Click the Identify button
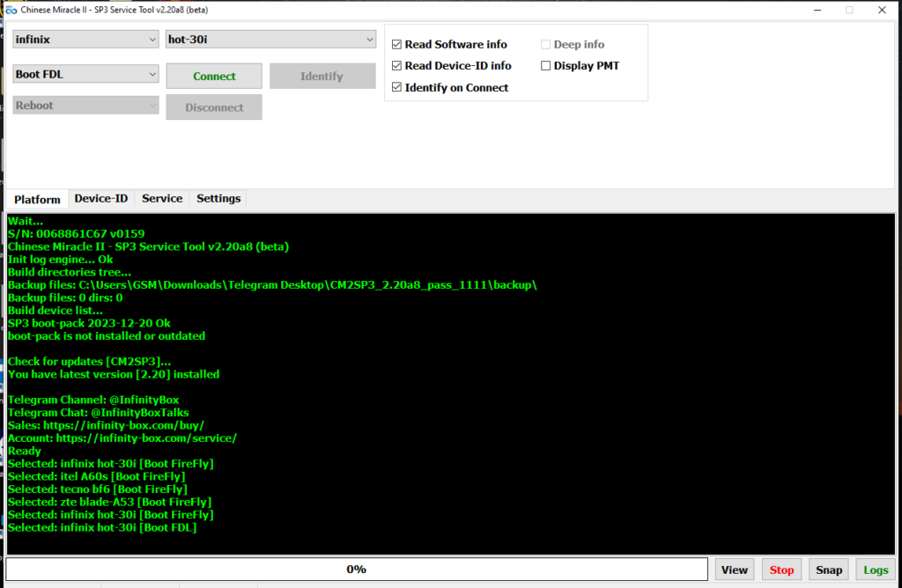 pyautogui.click(x=322, y=76)
